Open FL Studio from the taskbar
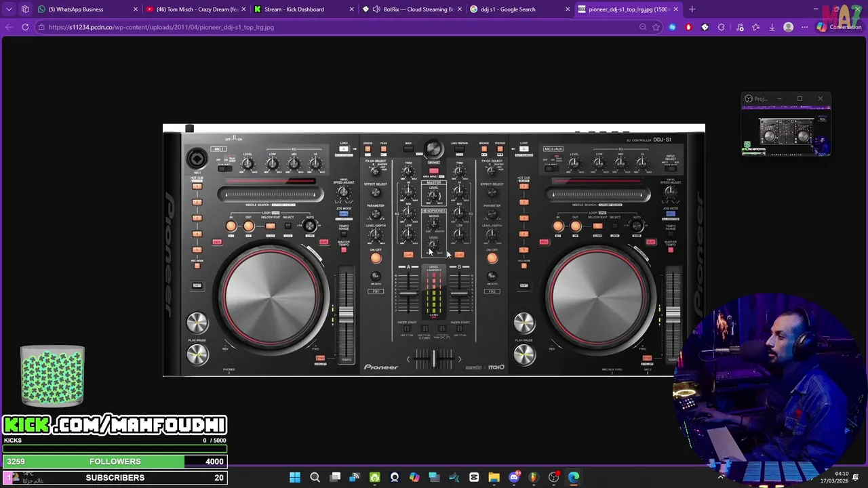The height and width of the screenshot is (488, 868). 534,478
